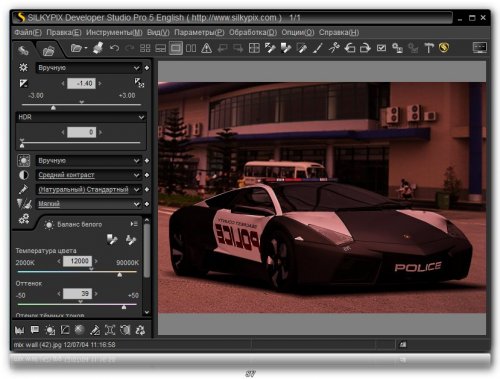This screenshot has height=379, width=500.
Task: Toggle the highlight warning triangle
Action: click(207, 48)
